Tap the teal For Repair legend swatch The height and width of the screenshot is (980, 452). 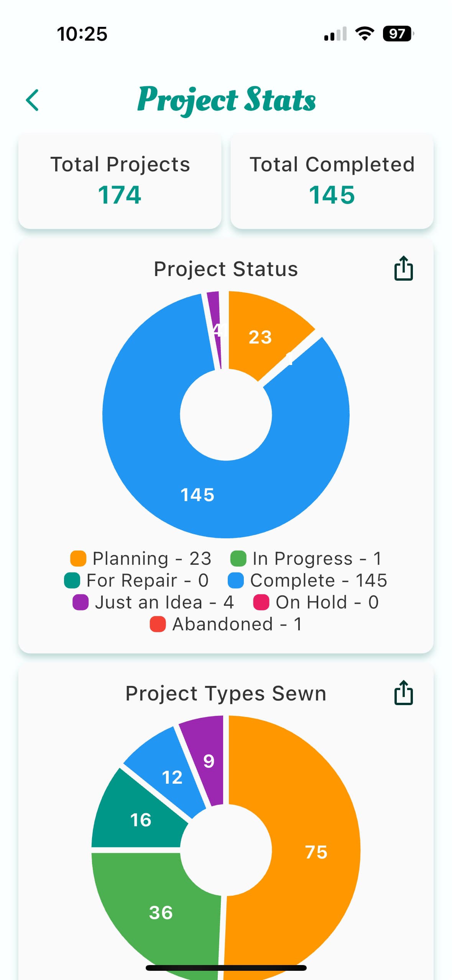point(72,580)
